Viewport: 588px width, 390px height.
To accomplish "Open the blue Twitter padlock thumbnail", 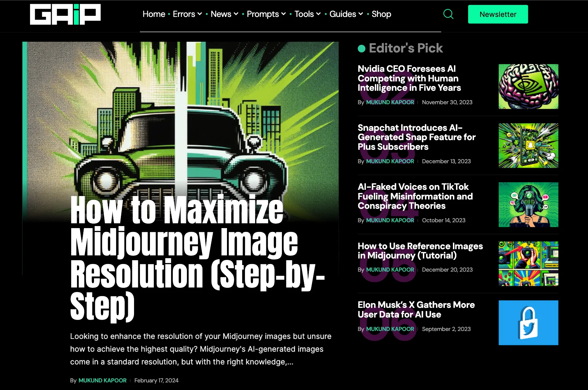I will (528, 323).
